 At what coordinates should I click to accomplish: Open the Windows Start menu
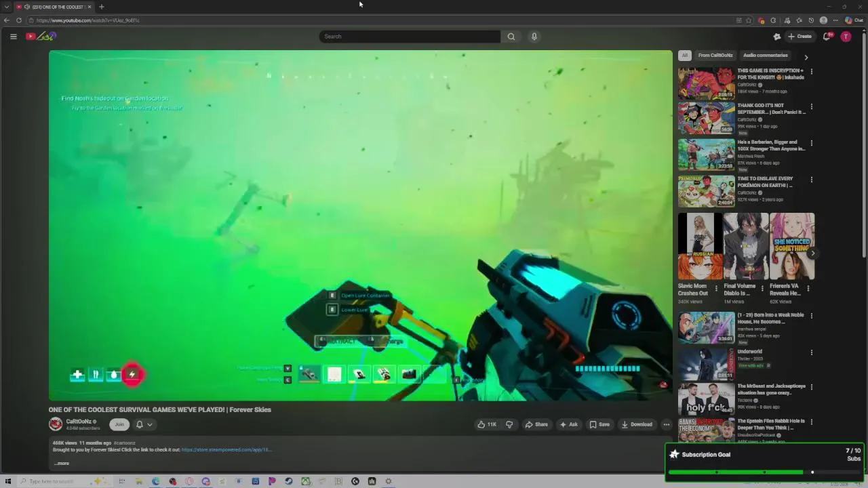pos(8,481)
